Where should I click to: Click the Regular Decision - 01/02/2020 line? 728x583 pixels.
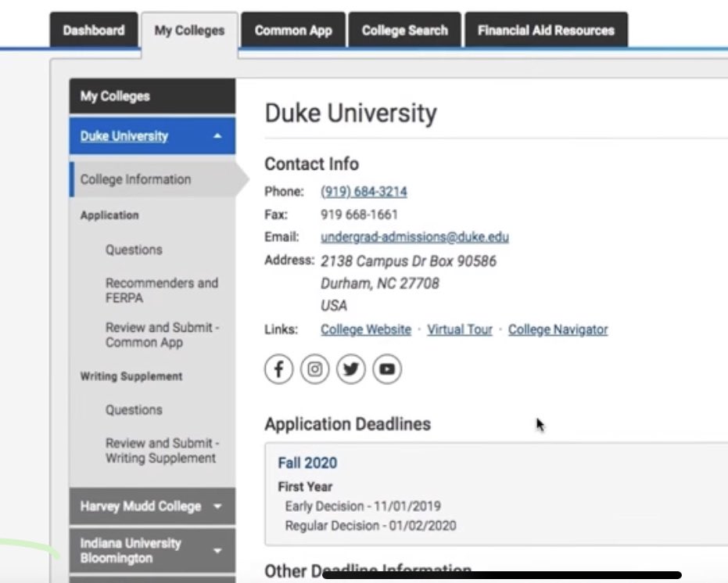click(371, 525)
